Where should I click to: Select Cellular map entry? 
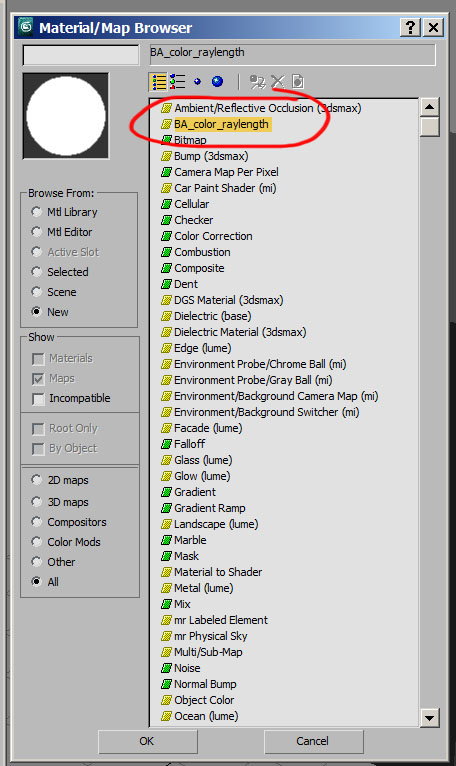click(192, 204)
